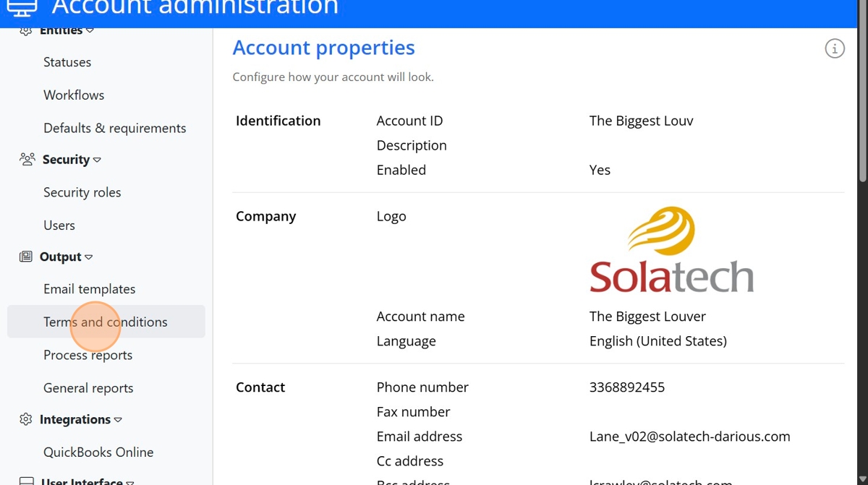The width and height of the screenshot is (868, 485).
Task: Open QuickBooks Online integration
Action: [x=98, y=452]
